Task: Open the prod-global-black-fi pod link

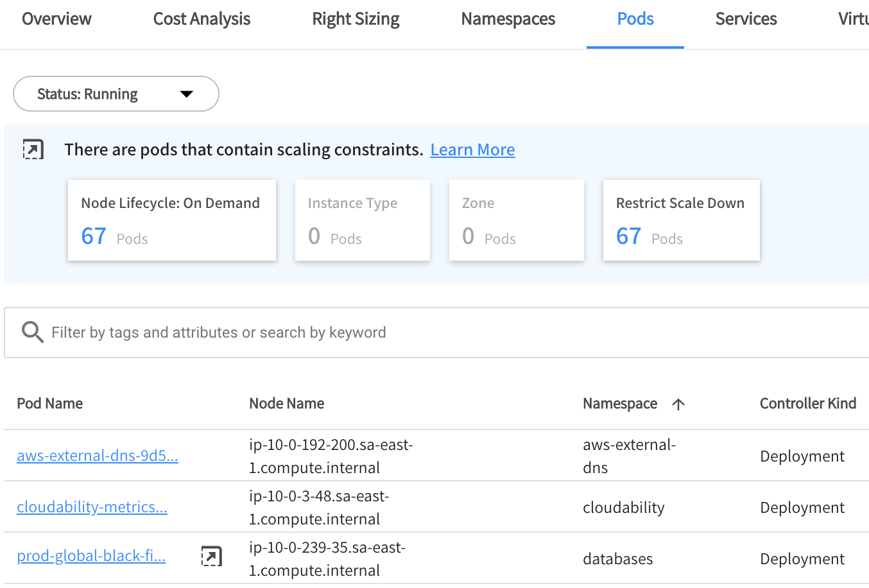Action: point(91,556)
